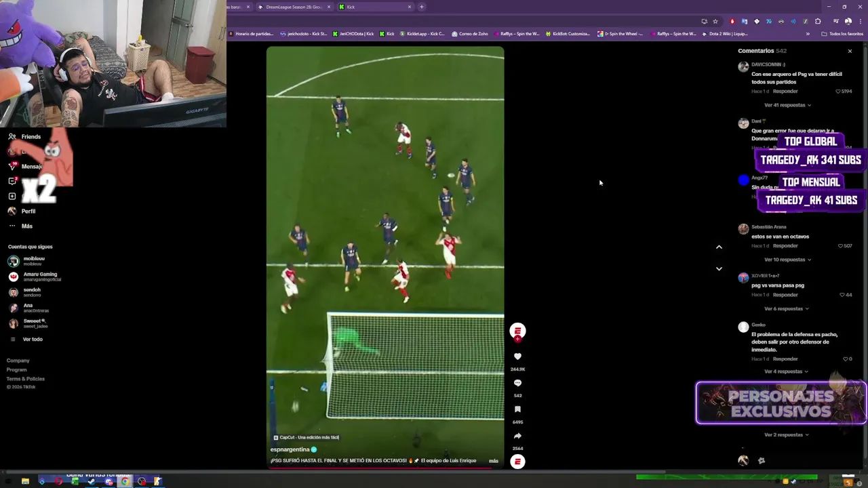The image size is (868, 488).
Task: Close the Comentarios panel
Action: tap(850, 51)
